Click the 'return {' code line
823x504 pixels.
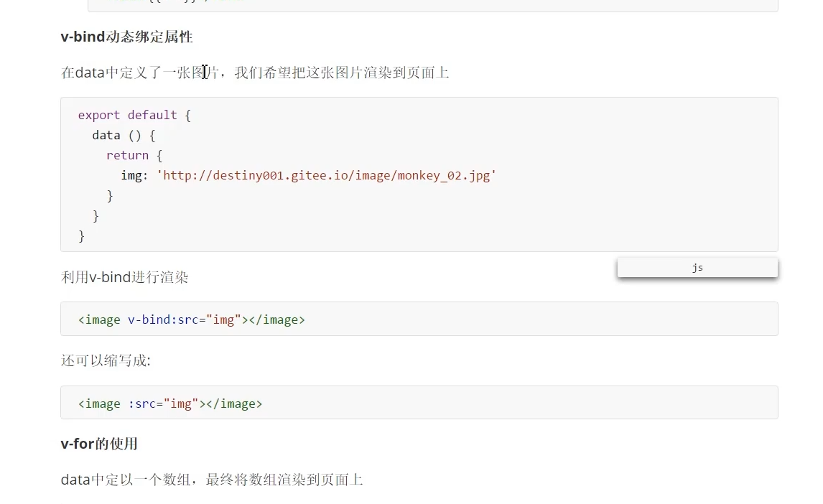click(134, 155)
